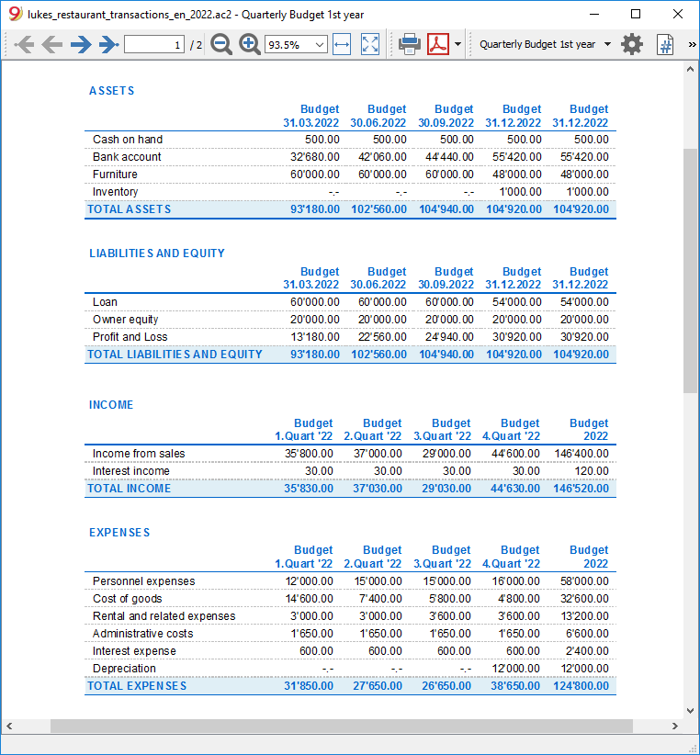Open Quarterly Budget 1st year dropdown

545,44
